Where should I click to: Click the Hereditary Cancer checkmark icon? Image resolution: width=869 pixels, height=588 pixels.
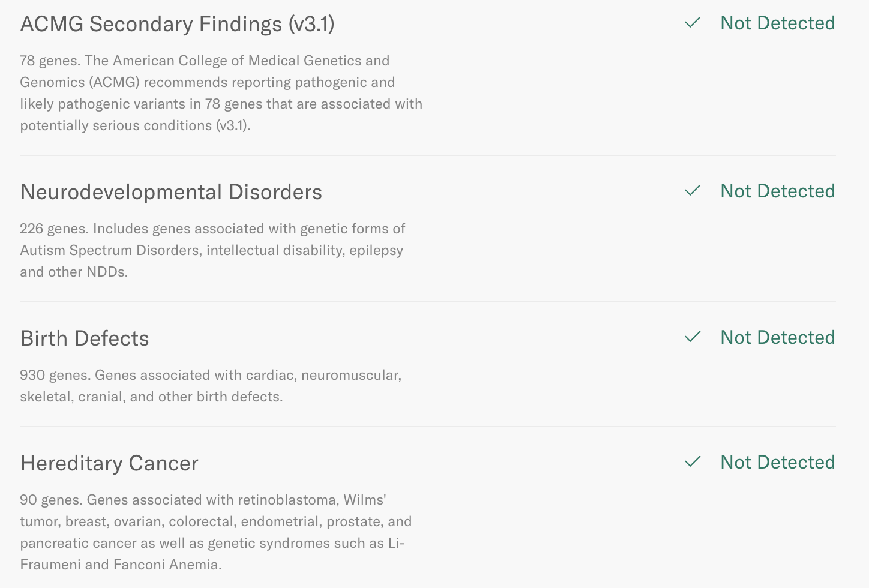pyautogui.click(x=693, y=462)
